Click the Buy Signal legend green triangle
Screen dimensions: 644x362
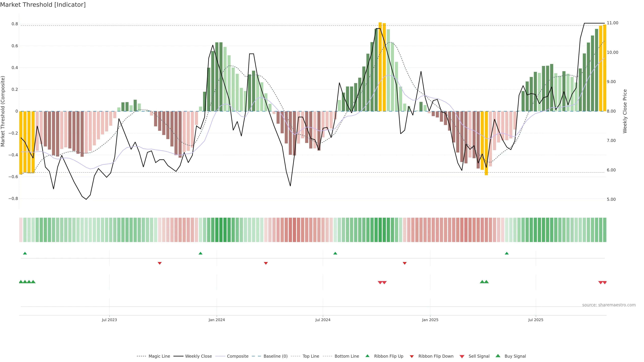coord(498,356)
